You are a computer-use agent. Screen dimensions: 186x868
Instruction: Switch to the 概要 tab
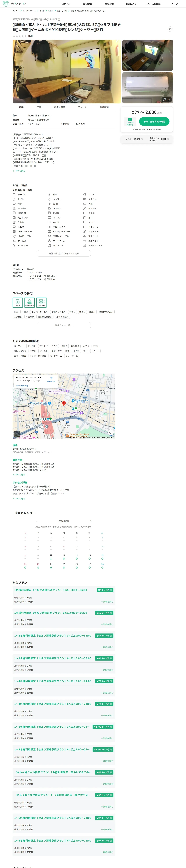[x=21, y=107]
